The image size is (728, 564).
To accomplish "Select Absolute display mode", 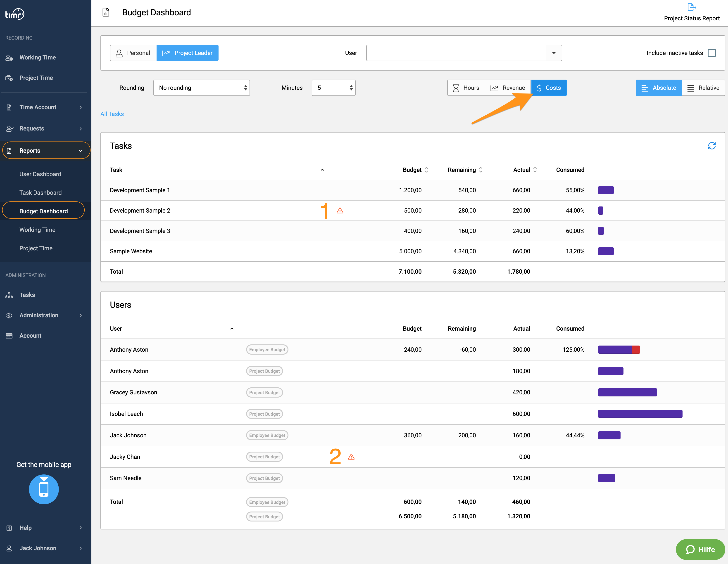I will click(658, 88).
